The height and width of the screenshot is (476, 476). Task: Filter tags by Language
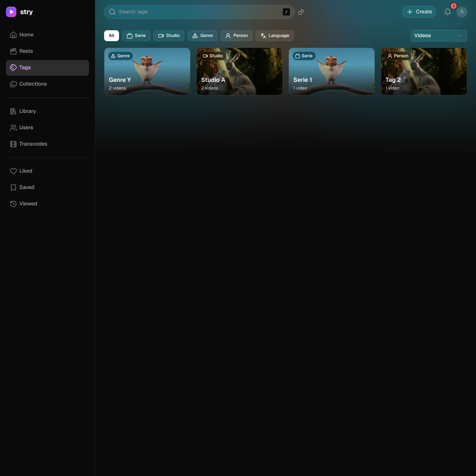[275, 36]
